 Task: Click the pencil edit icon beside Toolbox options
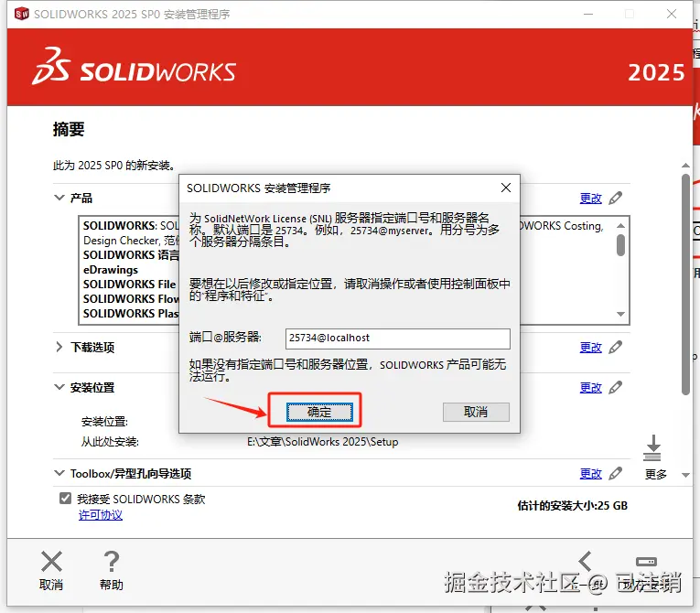[616, 473]
